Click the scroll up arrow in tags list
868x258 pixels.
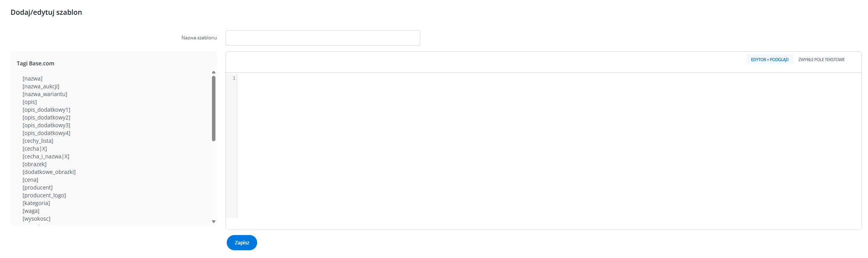(213, 72)
